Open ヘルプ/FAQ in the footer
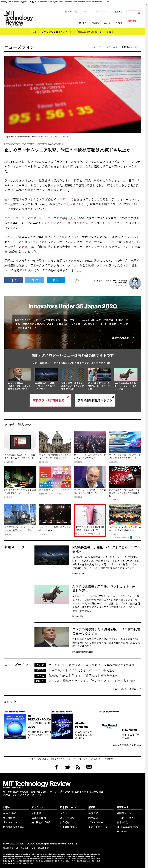This screenshot has width=148, height=868. [x=9, y=813]
